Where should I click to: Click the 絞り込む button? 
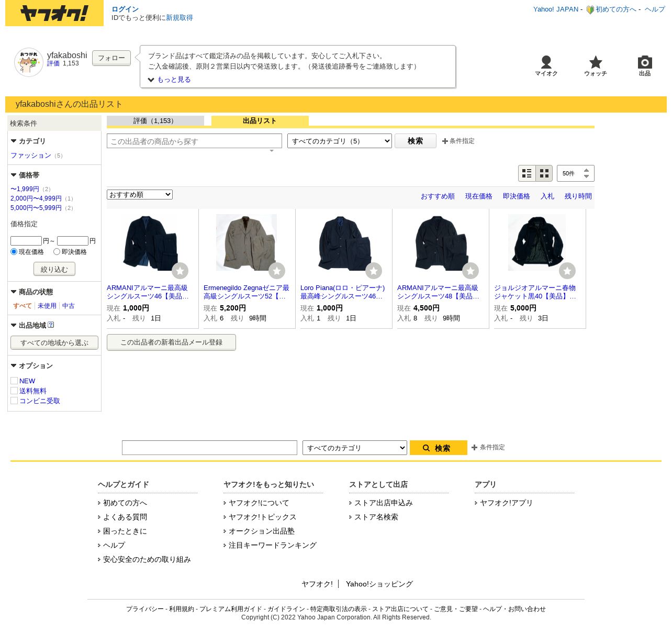pos(54,269)
